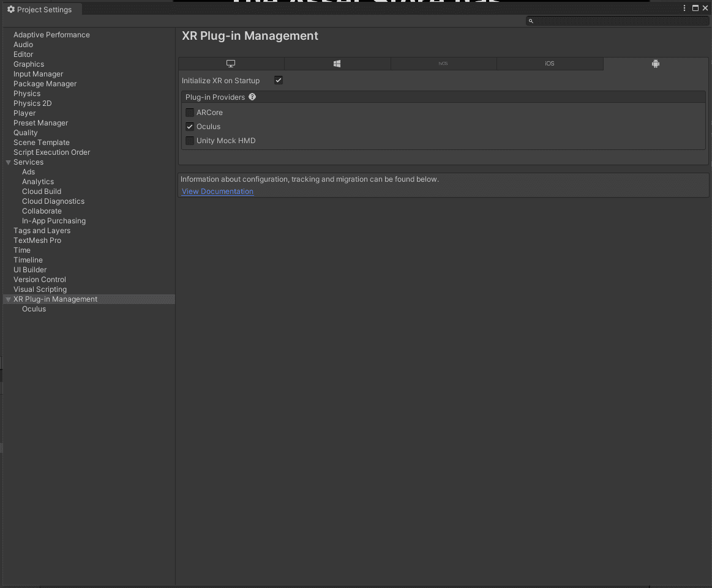This screenshot has height=588, width=712.
Task: Open the View Documentation link
Action: 217,192
